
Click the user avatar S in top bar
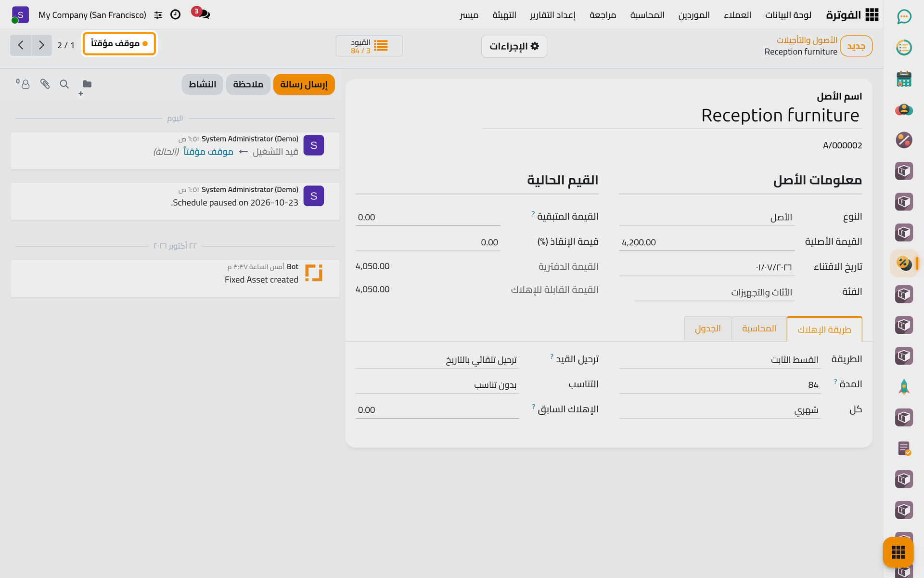coord(20,15)
